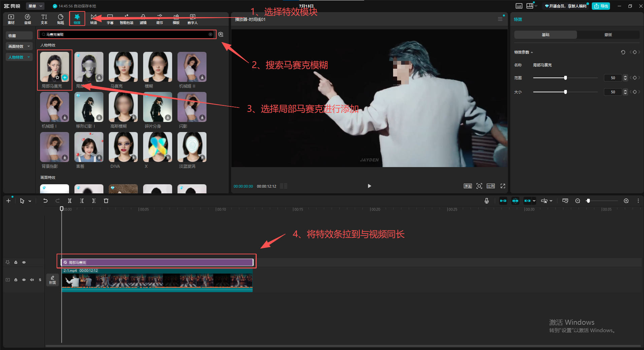Open the player panel hamburger menu
The height and width of the screenshot is (350, 644).
tap(500, 19)
